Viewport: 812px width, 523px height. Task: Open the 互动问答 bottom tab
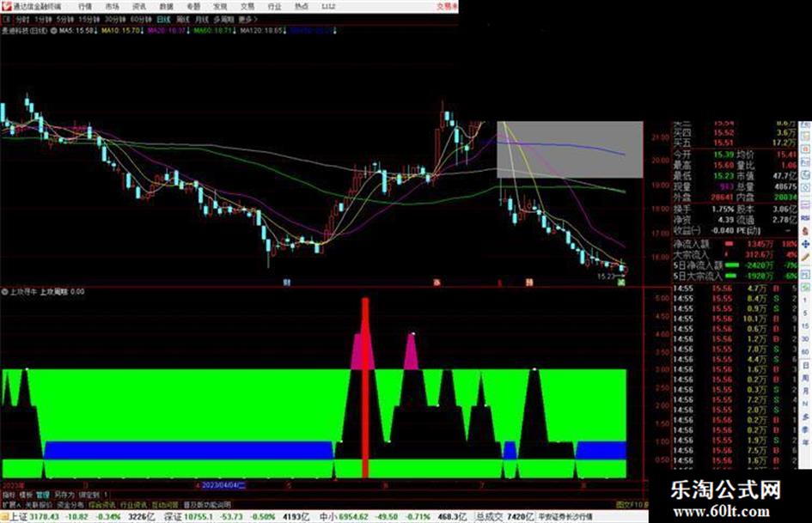165,504
